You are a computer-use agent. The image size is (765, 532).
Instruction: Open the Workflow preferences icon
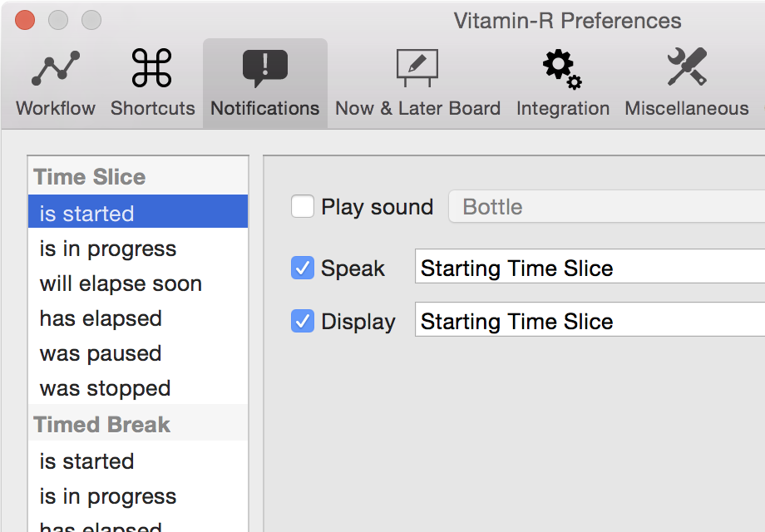[56, 68]
